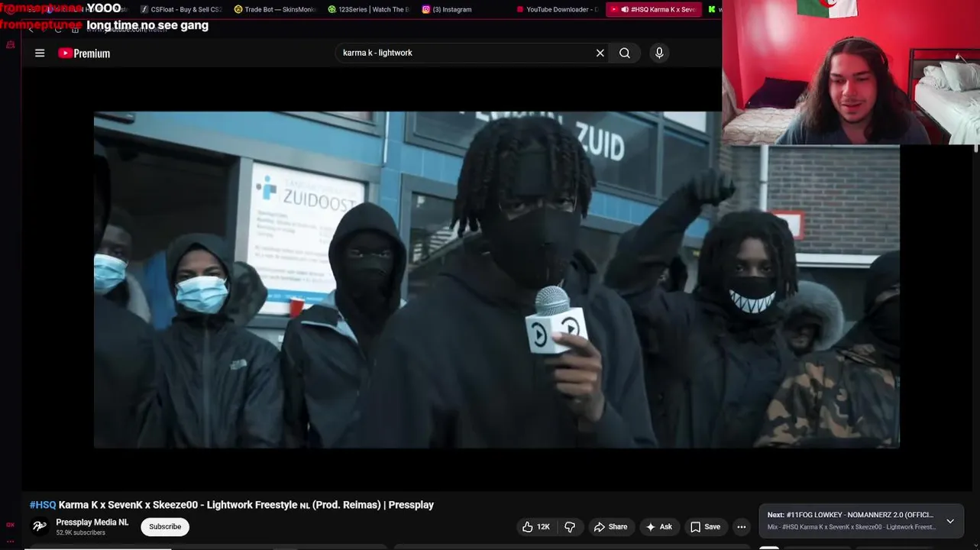Switch to the CSFloat browser tab
980x550 pixels.
pos(181,9)
